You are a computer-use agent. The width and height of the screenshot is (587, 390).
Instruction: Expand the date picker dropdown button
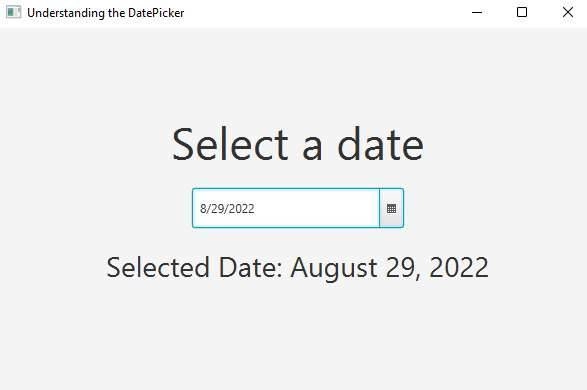pyautogui.click(x=392, y=208)
